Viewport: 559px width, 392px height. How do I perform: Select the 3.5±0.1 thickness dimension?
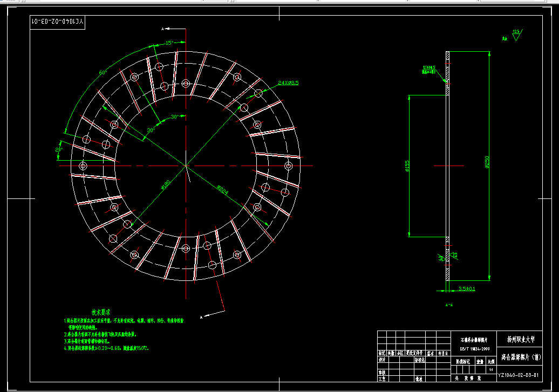(467, 288)
